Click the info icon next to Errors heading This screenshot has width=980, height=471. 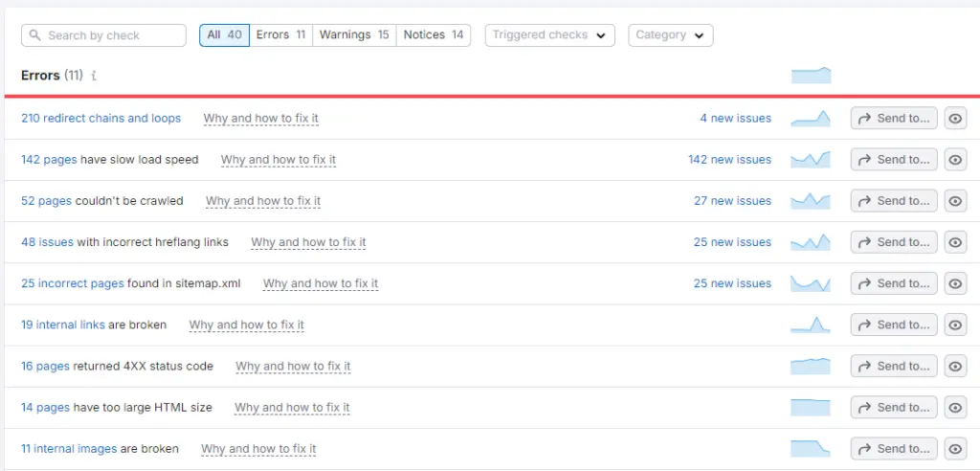[94, 76]
